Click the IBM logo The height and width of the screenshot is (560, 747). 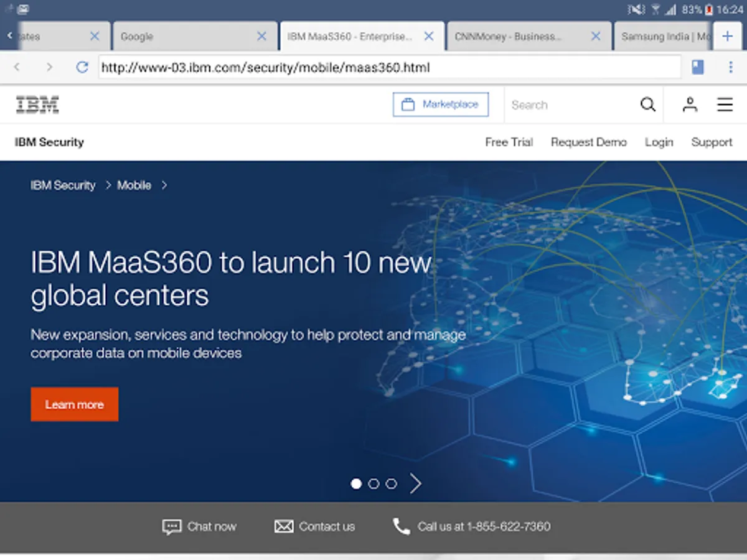(37, 105)
